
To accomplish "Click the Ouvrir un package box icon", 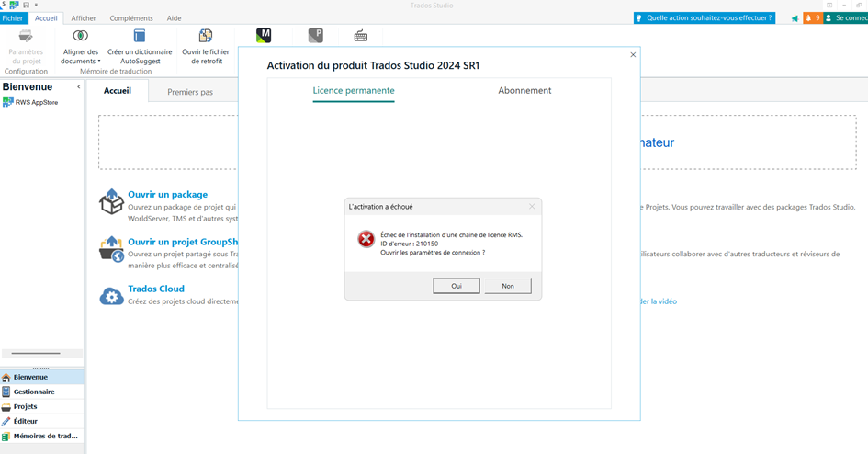I will 111,202.
